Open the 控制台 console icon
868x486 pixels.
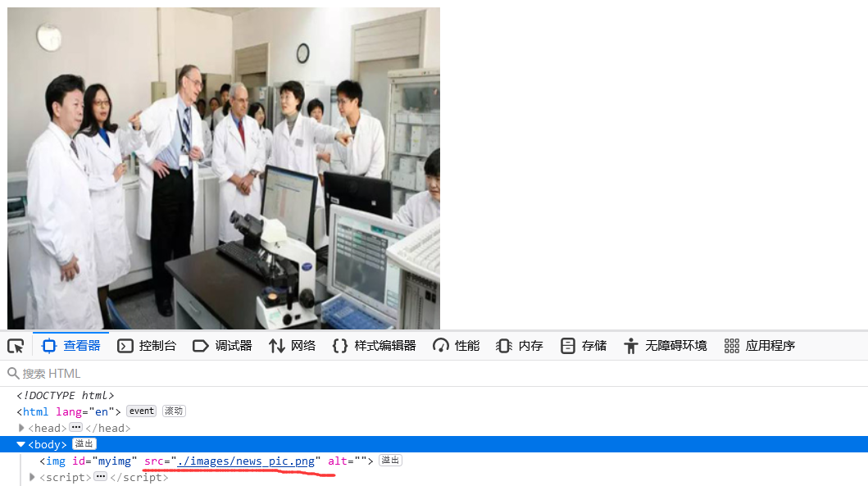point(125,346)
